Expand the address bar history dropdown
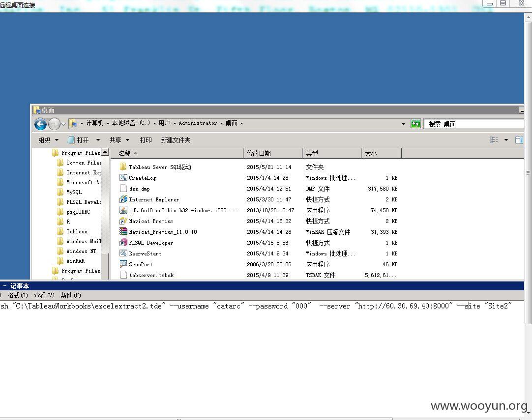This screenshot has width=532, height=420. click(x=403, y=124)
